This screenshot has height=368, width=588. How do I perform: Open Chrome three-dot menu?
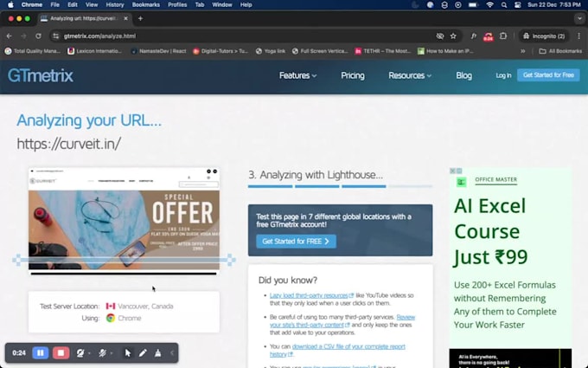pyautogui.click(x=579, y=36)
